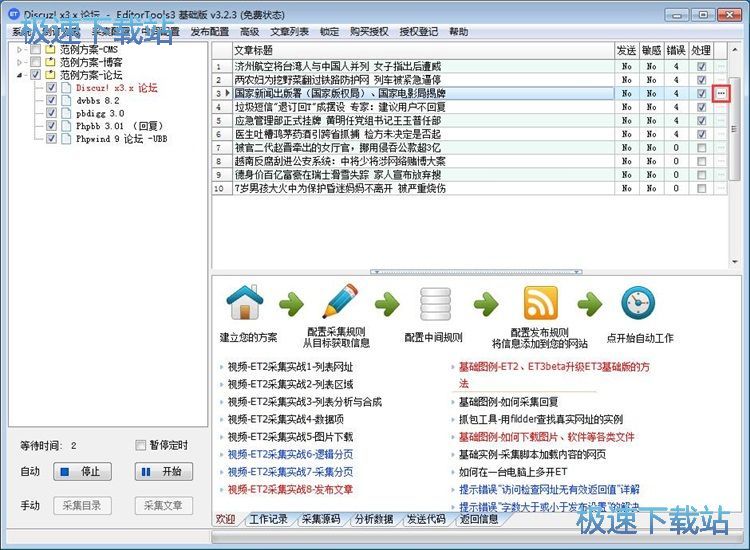Click the clock icon for 点开始自动工作

click(x=638, y=303)
